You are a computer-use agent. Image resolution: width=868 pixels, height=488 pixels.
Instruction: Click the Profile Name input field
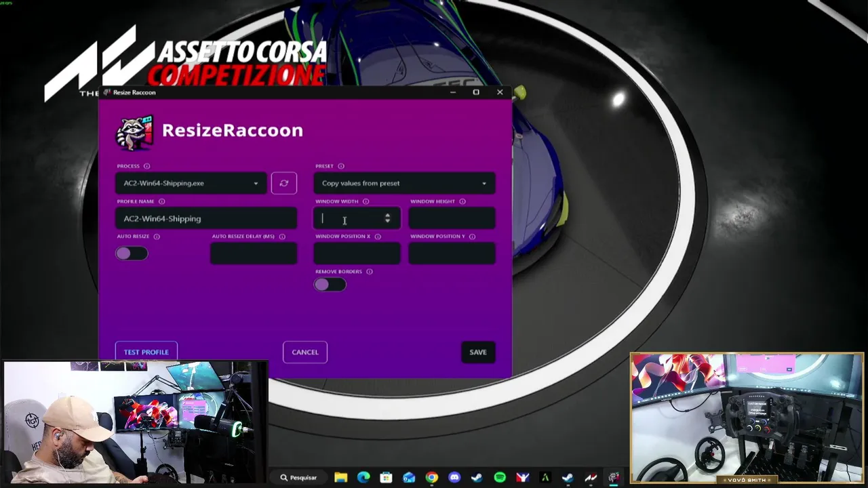pyautogui.click(x=206, y=218)
